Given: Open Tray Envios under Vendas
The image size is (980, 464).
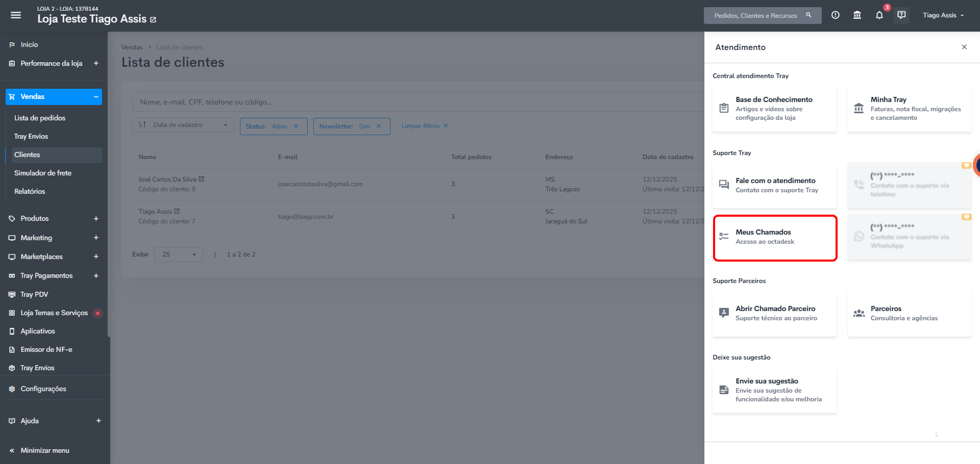Looking at the screenshot, I should tap(31, 137).
